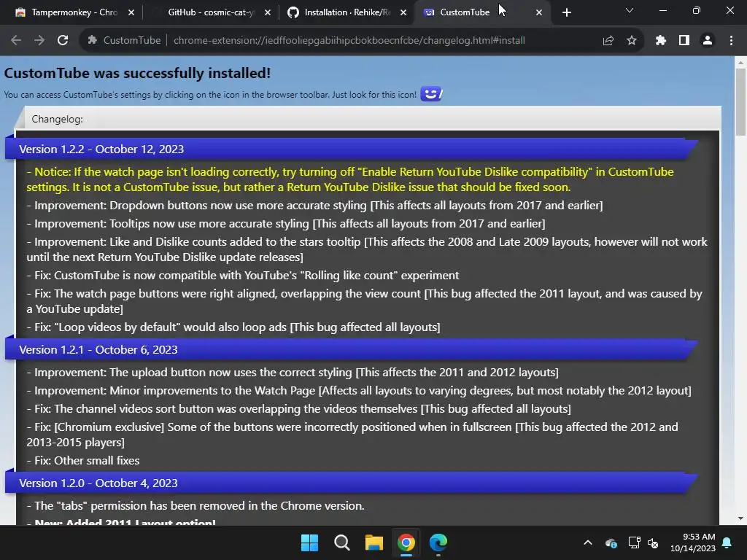Open the Chrome profile menu
Image resolution: width=747 pixels, height=560 pixels.
(708, 41)
